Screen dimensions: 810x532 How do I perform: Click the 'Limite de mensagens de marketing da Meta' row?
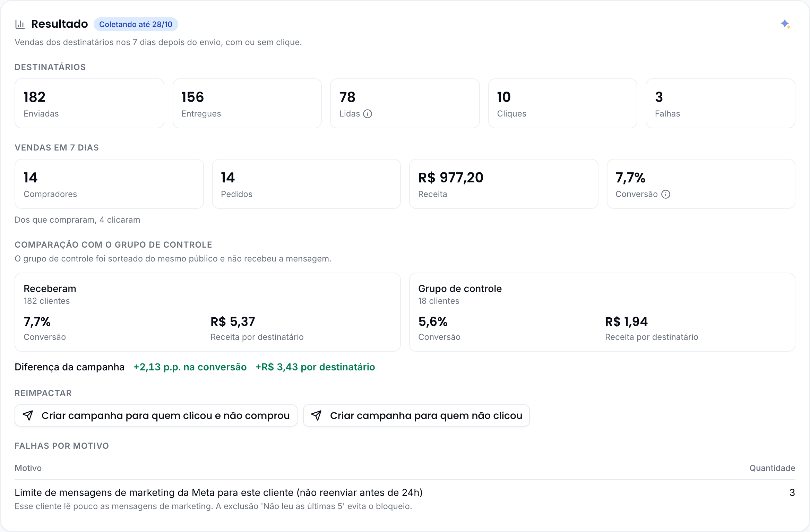coord(405,499)
